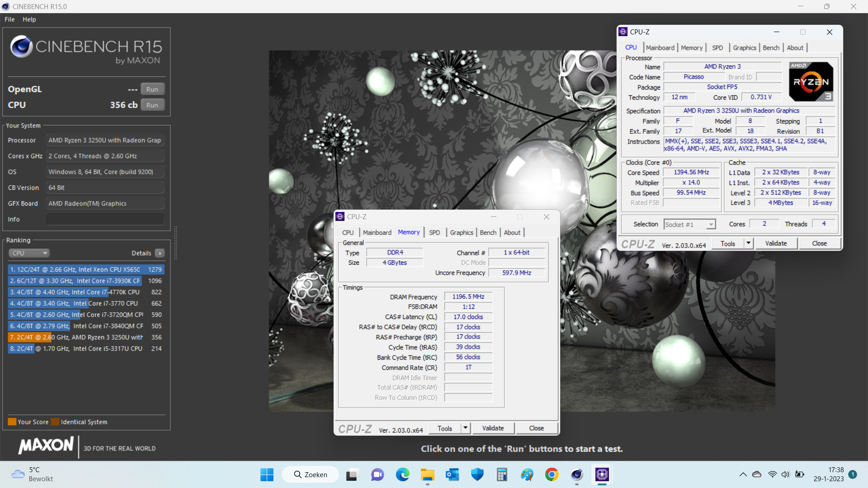This screenshot has width=868, height=488.
Task: Click Tools button in Memory CPU-Z window
Action: click(445, 428)
